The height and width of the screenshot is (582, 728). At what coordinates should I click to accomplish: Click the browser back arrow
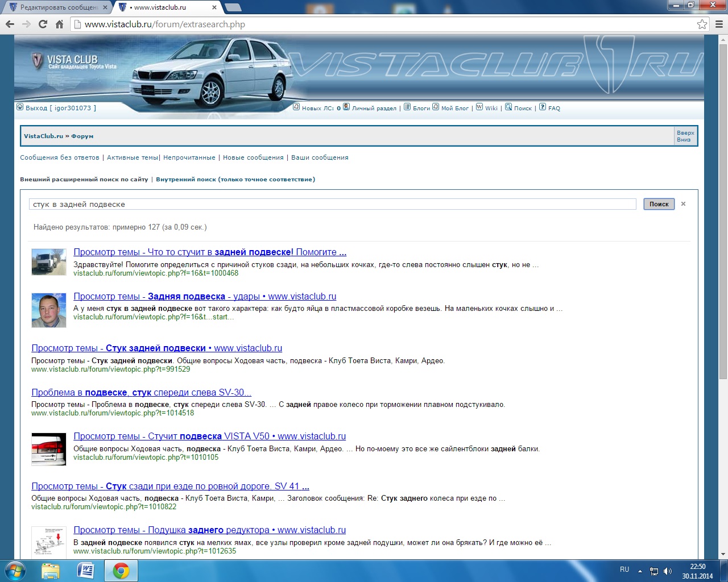click(10, 24)
